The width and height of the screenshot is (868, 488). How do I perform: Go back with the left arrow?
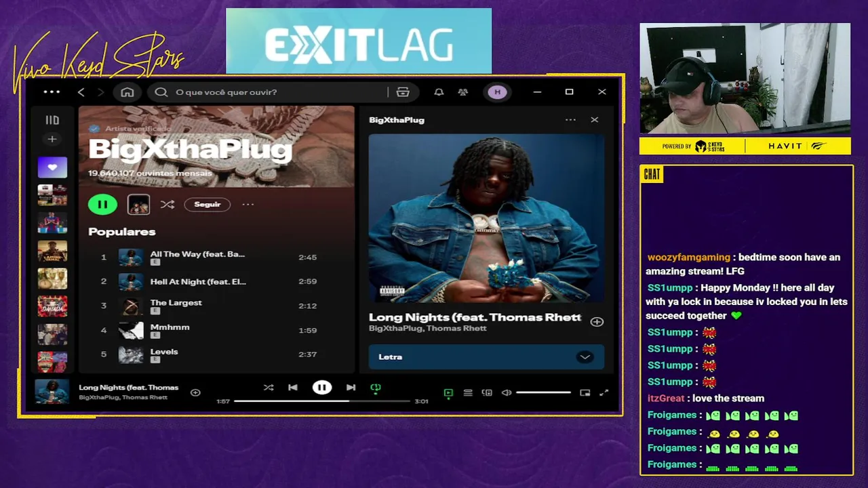[81, 92]
